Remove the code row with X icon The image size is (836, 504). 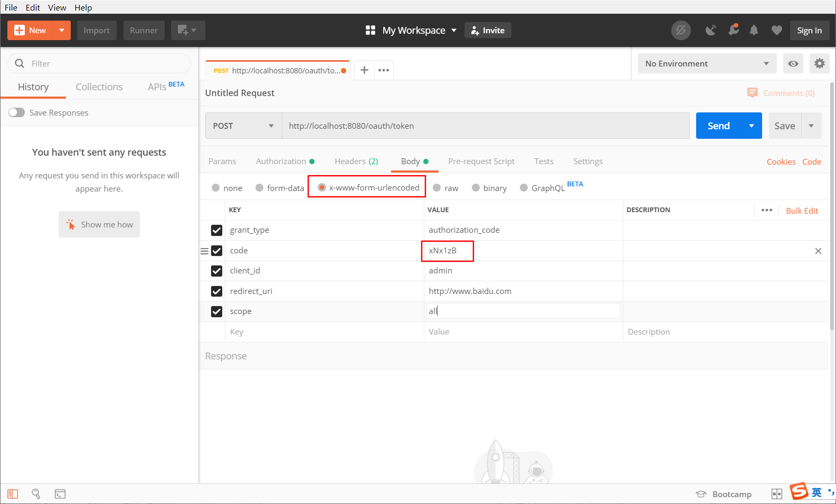pos(818,251)
